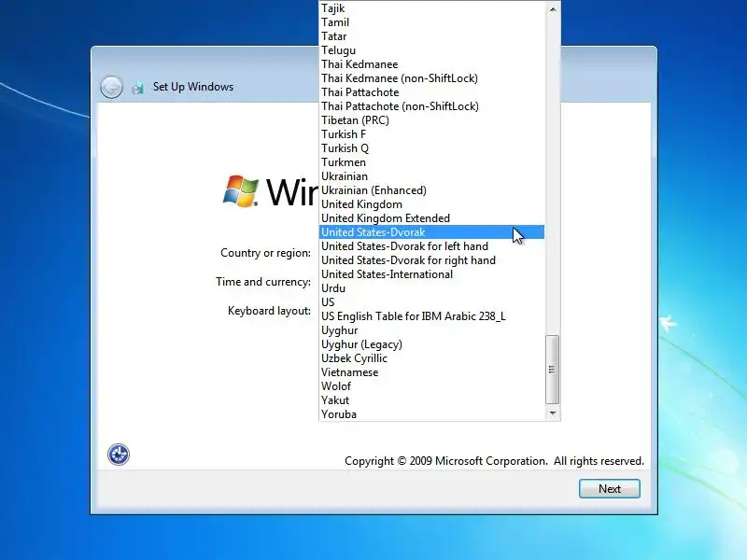Select Ukrainian (Enhanced) layout
747x560 pixels.
pyautogui.click(x=431, y=190)
